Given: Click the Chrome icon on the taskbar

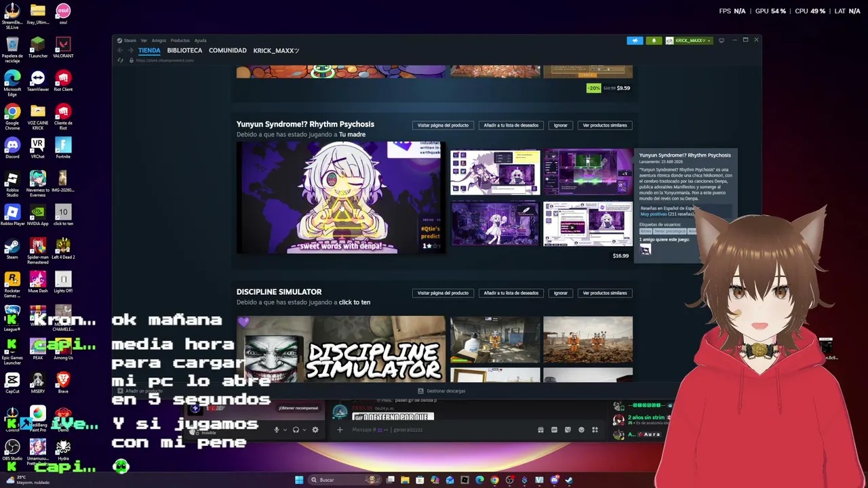Looking at the screenshot, I should point(494,480).
